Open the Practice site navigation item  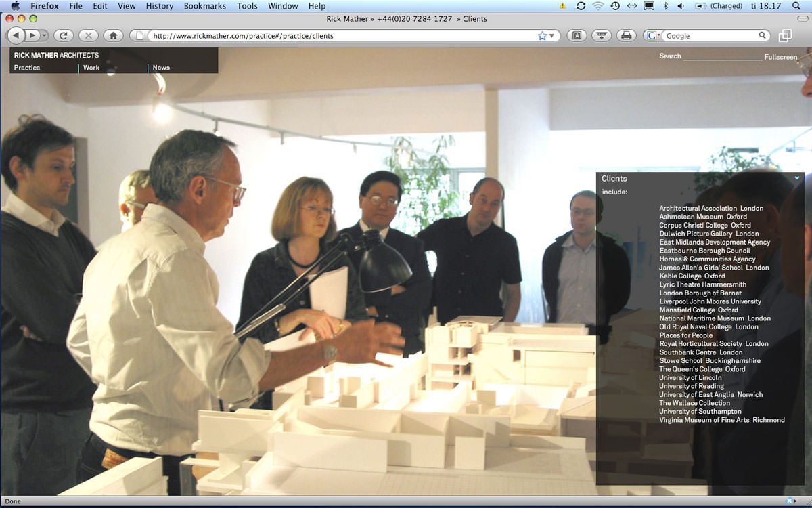27,68
